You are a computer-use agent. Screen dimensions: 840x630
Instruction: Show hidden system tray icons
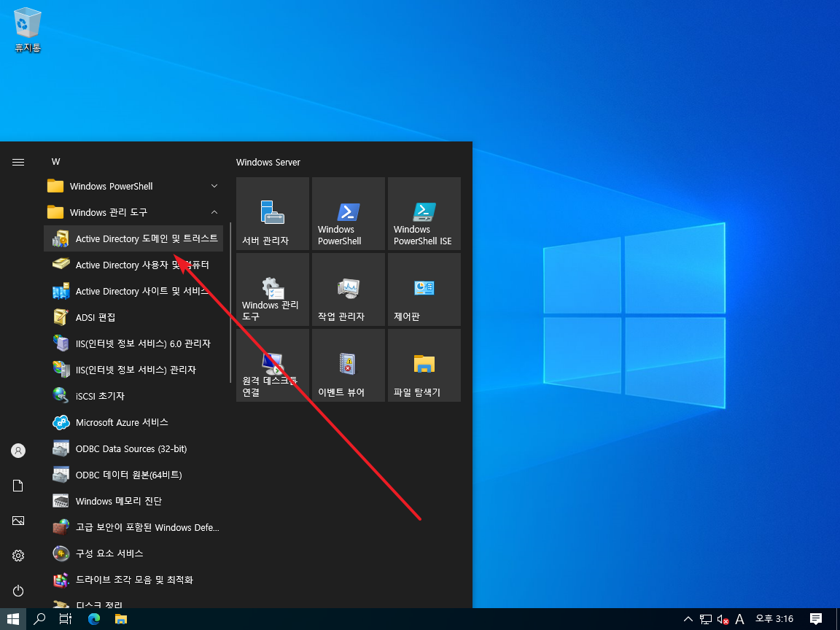click(688, 619)
